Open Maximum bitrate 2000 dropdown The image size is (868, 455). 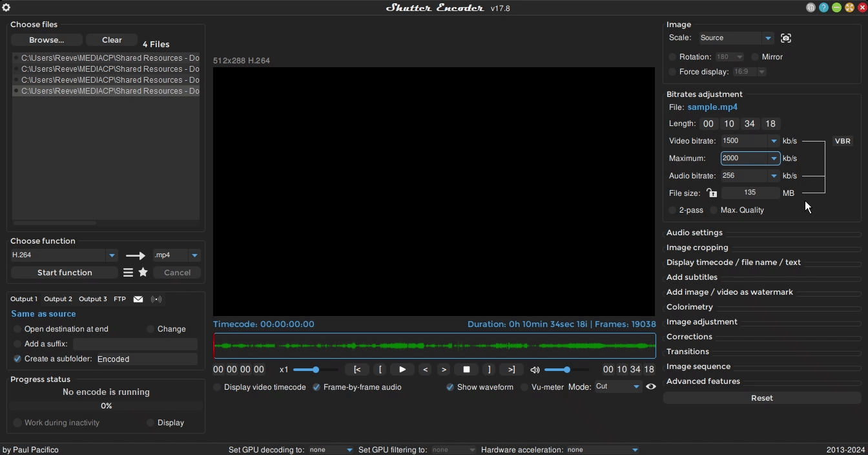[774, 158]
